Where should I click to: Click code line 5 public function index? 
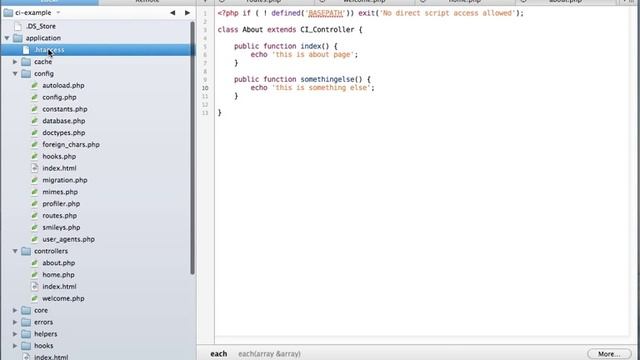tap(286, 46)
